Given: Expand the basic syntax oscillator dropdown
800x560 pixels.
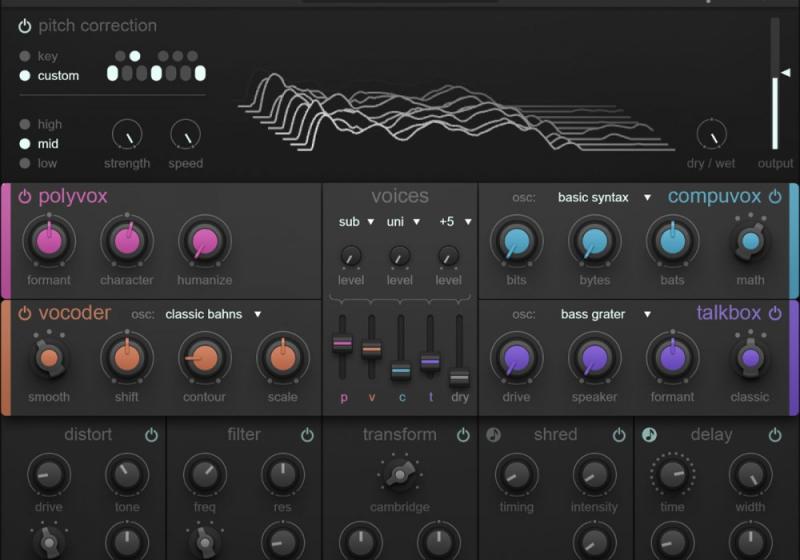Looking at the screenshot, I should [604, 197].
